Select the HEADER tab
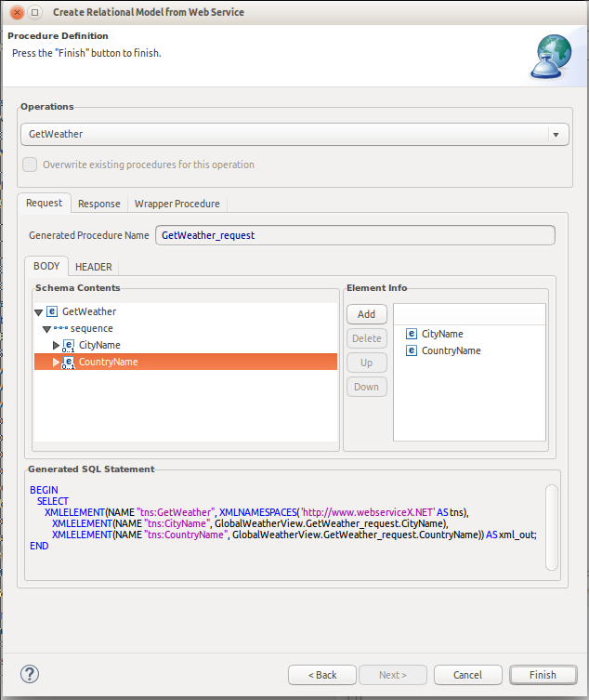 click(x=94, y=267)
